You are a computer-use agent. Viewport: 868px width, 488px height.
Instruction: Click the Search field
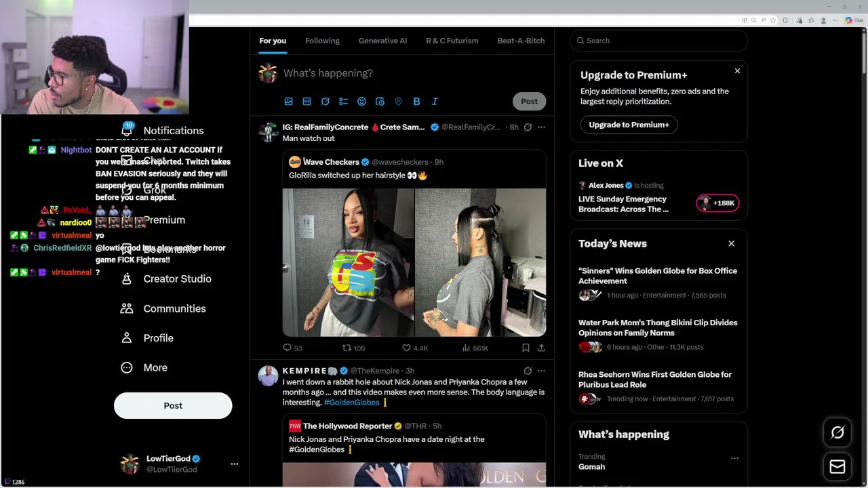coord(658,41)
